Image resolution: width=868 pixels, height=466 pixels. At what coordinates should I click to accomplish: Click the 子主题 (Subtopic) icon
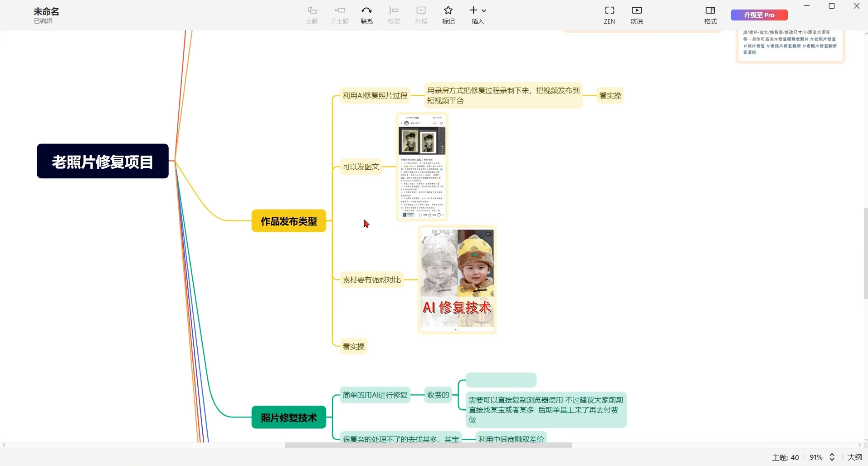[x=339, y=15]
